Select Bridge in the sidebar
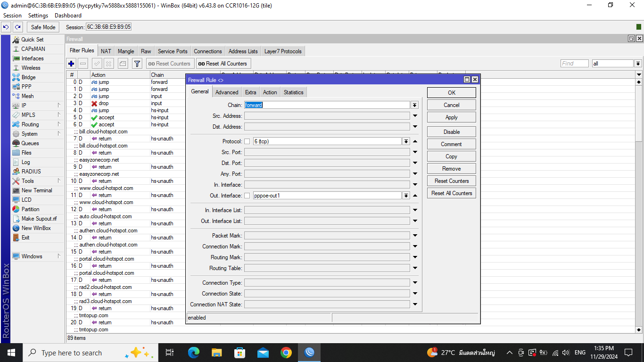 pyautogui.click(x=28, y=77)
